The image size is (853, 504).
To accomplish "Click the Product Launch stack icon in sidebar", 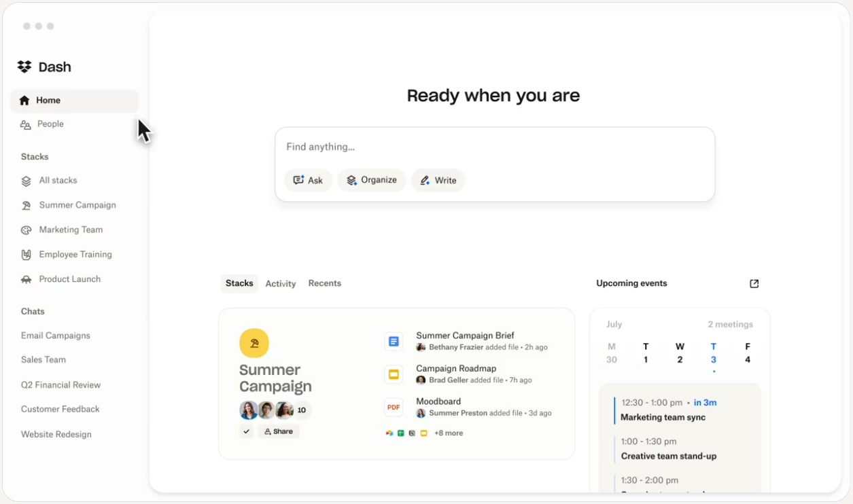I will [27, 280].
